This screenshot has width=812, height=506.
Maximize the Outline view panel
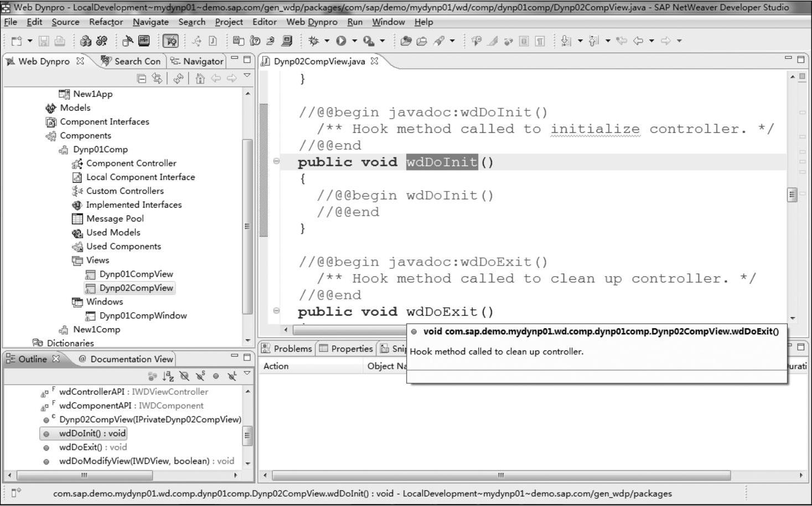(x=247, y=357)
